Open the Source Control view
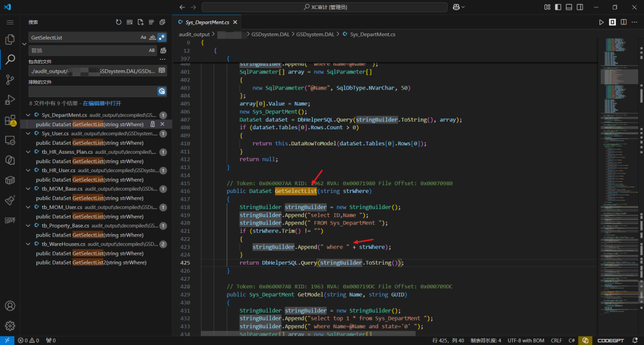This screenshot has width=644, height=345. (x=10, y=80)
